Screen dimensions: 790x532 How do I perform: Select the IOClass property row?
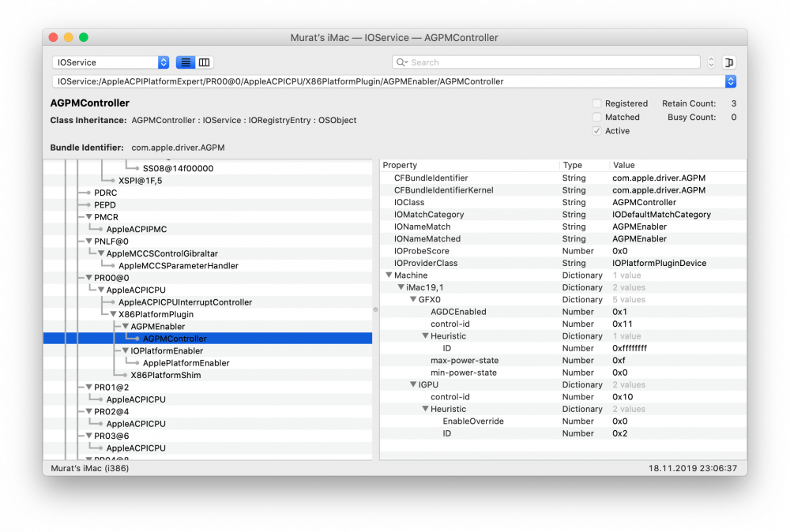tap(562, 202)
